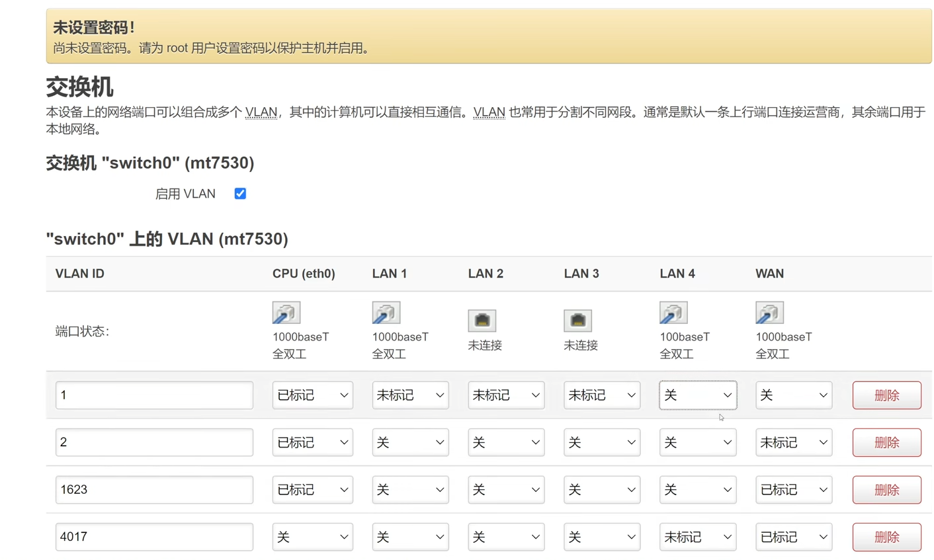
Task: Click the 未设置密码! warning heading
Action: [x=94, y=28]
